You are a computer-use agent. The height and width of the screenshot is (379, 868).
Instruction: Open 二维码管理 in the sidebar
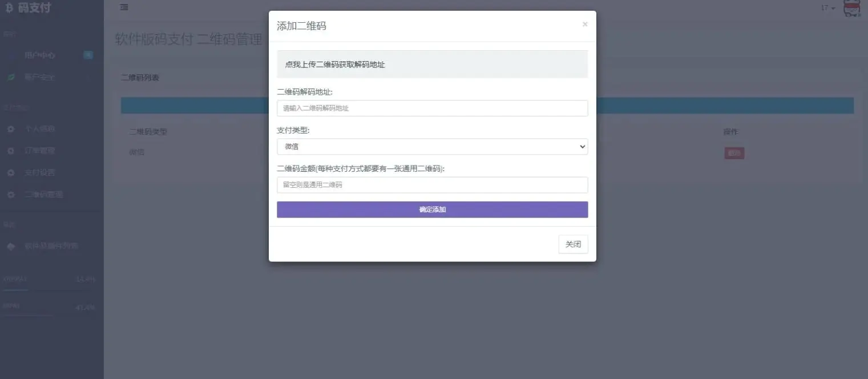tap(44, 195)
